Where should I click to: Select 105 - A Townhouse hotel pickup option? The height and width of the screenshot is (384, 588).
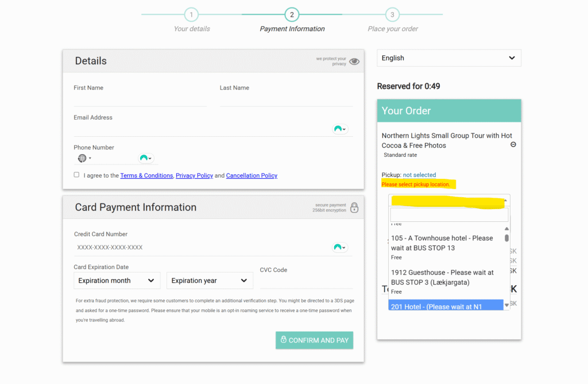point(442,243)
